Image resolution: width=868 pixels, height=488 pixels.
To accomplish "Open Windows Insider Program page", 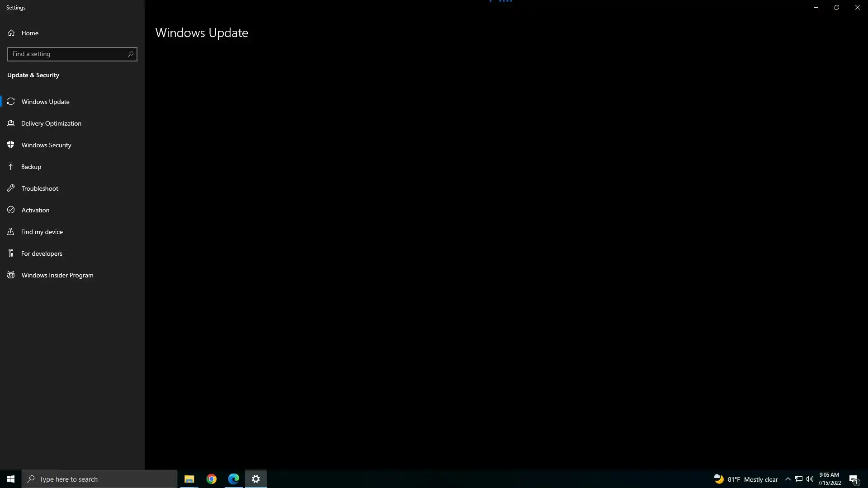I will [x=57, y=275].
